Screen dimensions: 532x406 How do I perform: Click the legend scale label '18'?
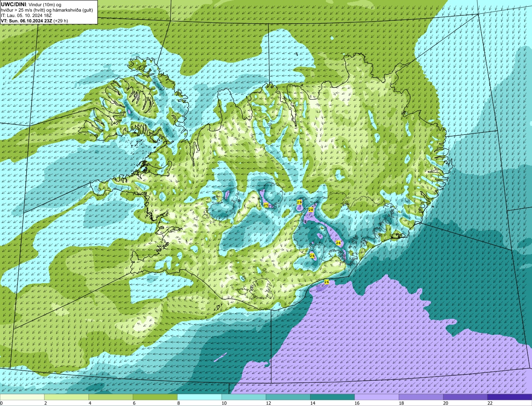(x=401, y=403)
